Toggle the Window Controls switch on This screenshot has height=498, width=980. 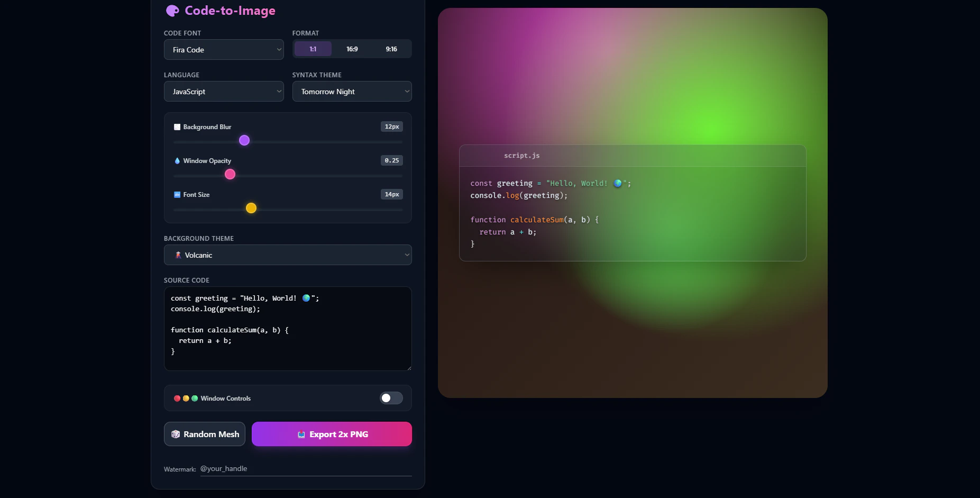pyautogui.click(x=391, y=398)
